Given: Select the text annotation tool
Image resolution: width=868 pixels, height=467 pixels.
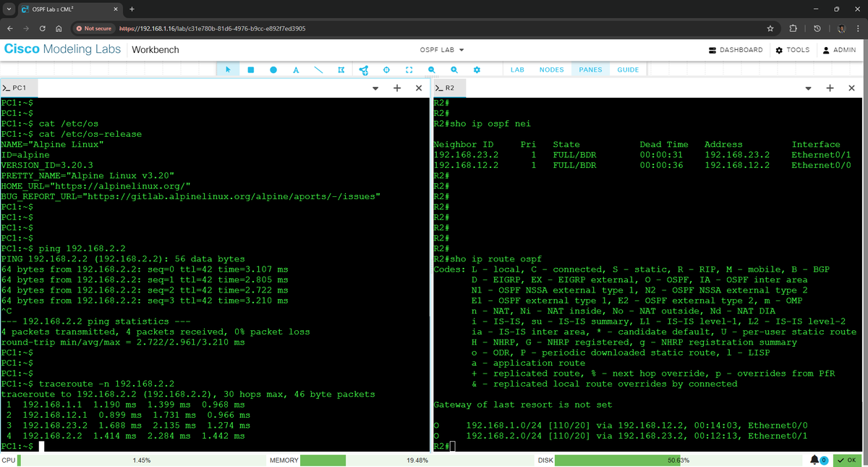Looking at the screenshot, I should click(x=296, y=70).
